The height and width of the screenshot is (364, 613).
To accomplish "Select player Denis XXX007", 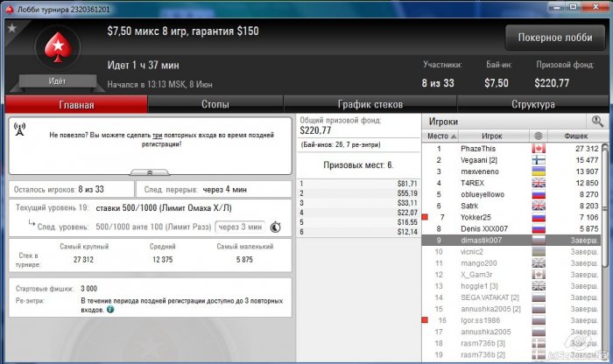I will pyautogui.click(x=511, y=229).
